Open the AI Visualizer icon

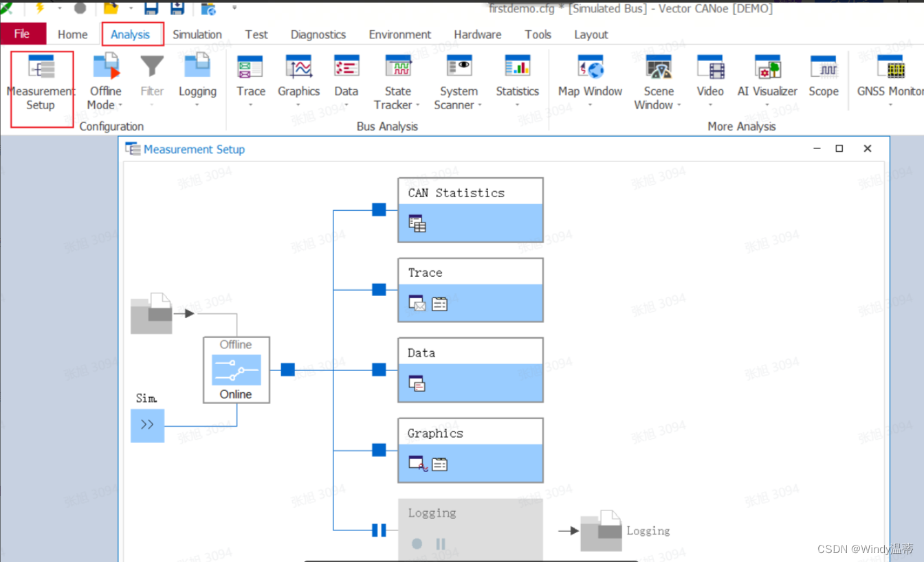(x=768, y=67)
